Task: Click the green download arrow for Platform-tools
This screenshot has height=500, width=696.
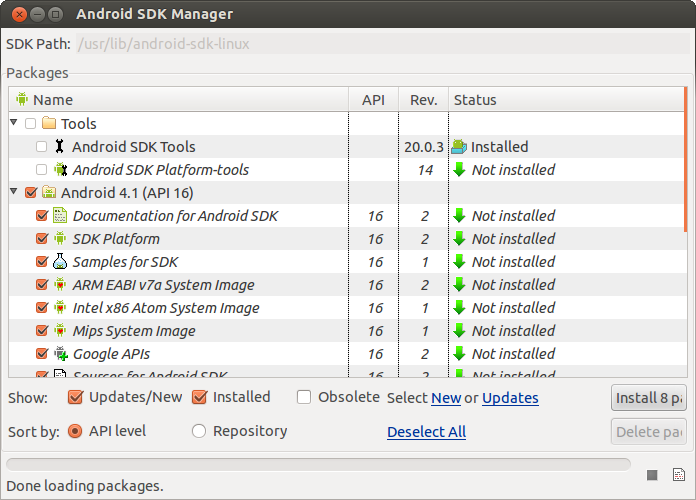Action: pyautogui.click(x=459, y=169)
